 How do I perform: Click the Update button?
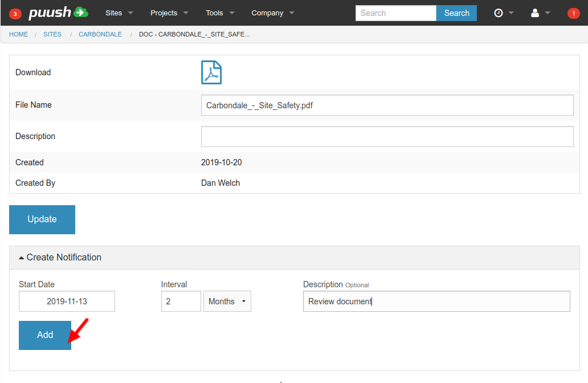[x=42, y=219]
